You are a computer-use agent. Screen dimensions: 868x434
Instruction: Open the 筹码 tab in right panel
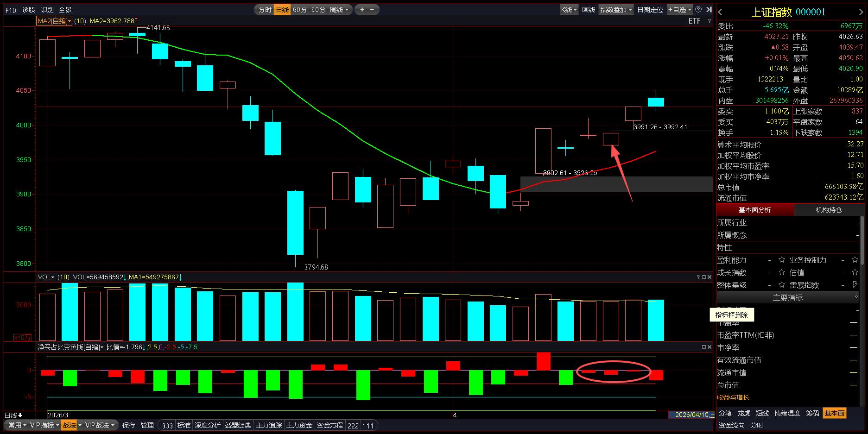pos(812,413)
